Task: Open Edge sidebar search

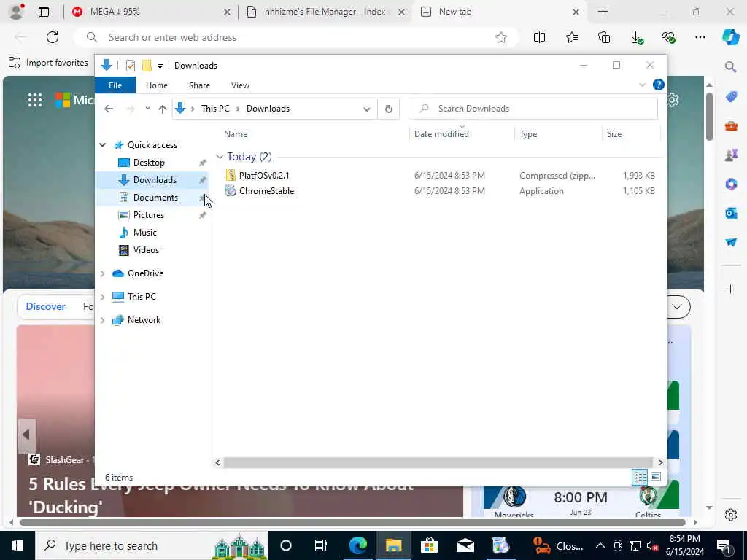Action: pos(731,66)
